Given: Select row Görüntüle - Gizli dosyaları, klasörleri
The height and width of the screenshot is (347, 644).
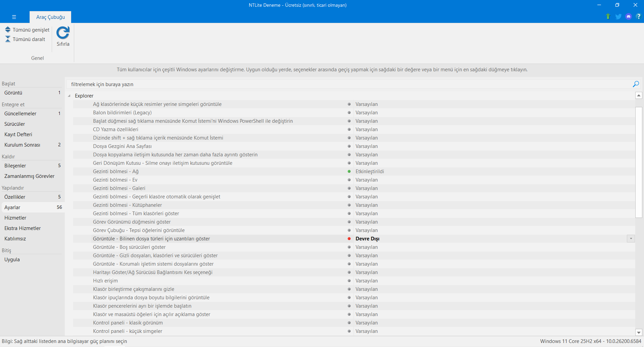Looking at the screenshot, I should tap(354, 256).
